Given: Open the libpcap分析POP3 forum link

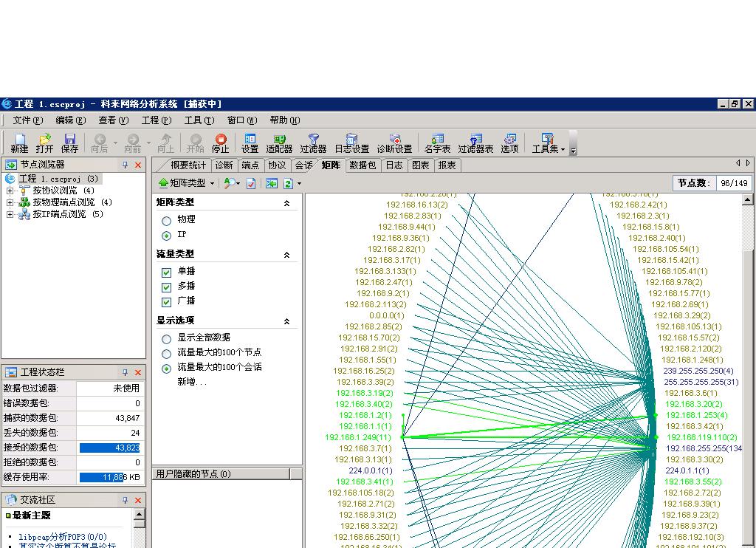Looking at the screenshot, I should [63, 537].
